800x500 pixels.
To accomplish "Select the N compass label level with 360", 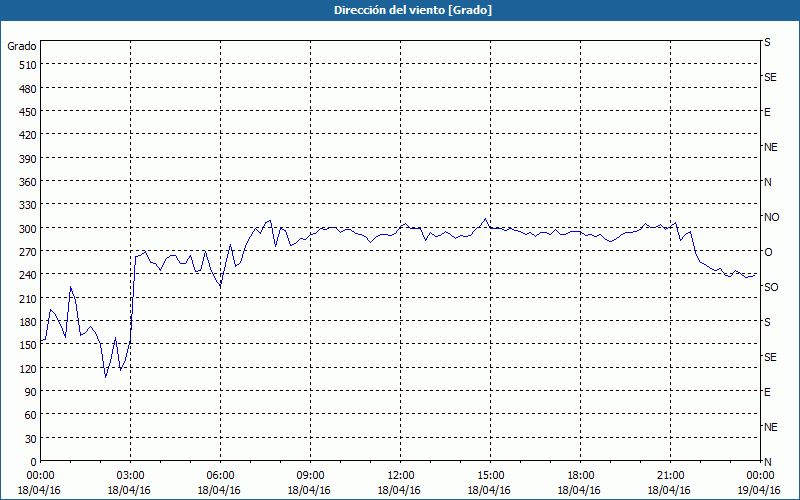I will click(767, 182).
